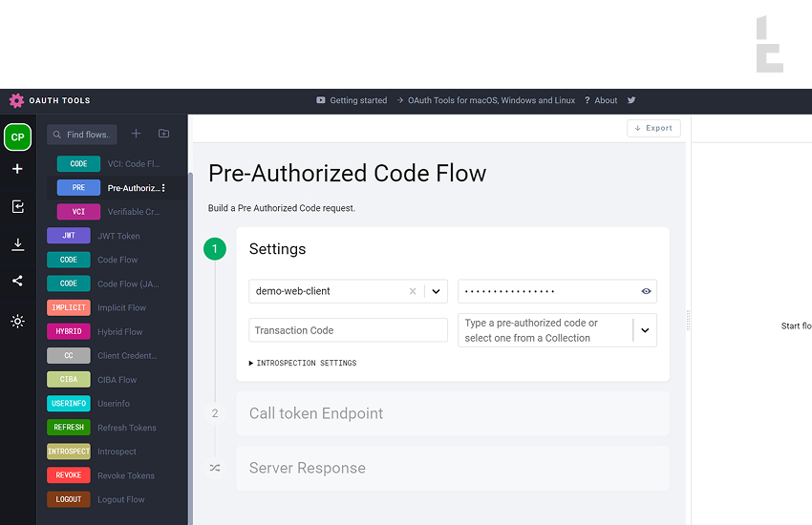Click the share icon in left sidebar
The height and width of the screenshot is (525, 812).
click(x=17, y=282)
